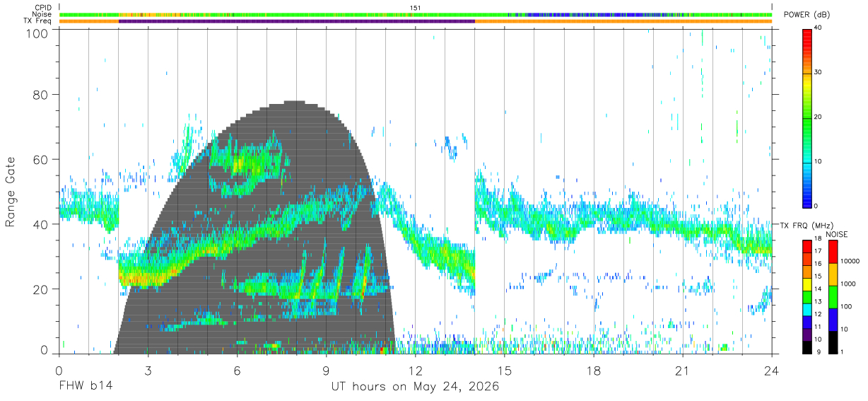Click the CPID label at top left
The image size is (868, 401).
[x=42, y=7]
